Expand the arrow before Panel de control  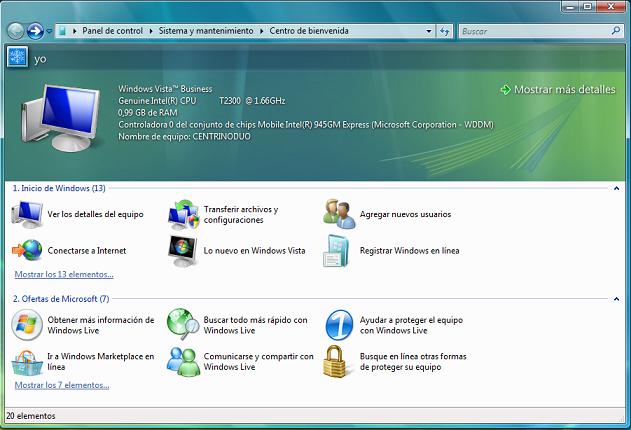point(75,31)
